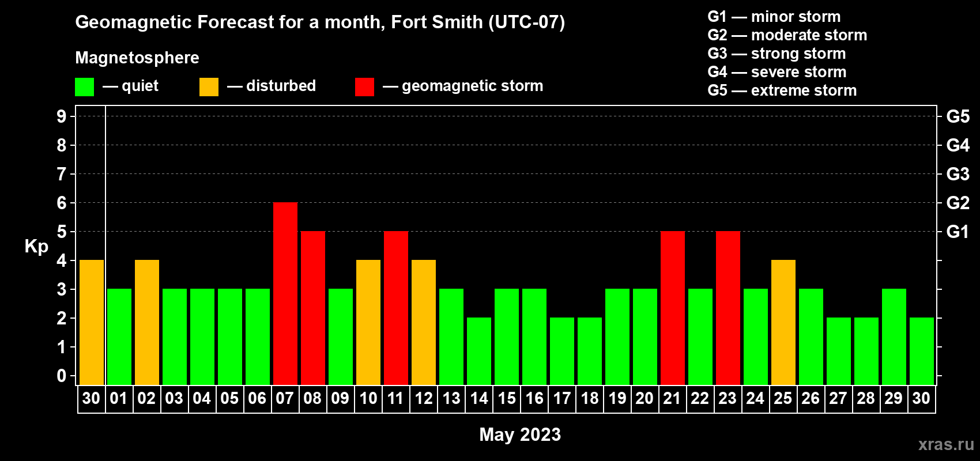Click the Kp value 6 on left axis

point(62,203)
